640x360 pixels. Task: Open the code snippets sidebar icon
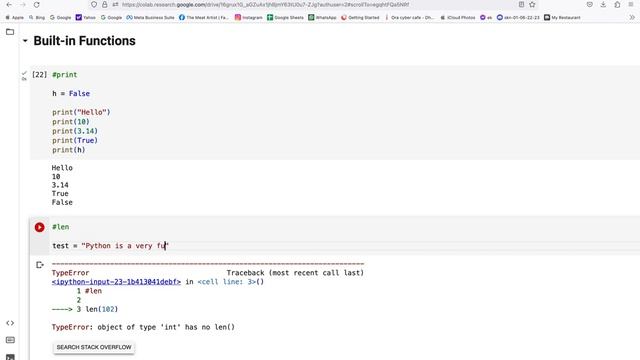[x=10, y=323]
